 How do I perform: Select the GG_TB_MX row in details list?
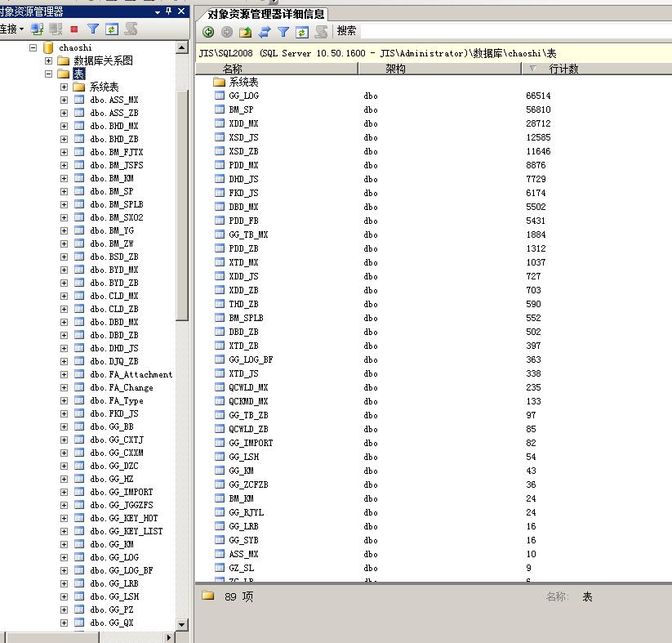[x=434, y=234]
